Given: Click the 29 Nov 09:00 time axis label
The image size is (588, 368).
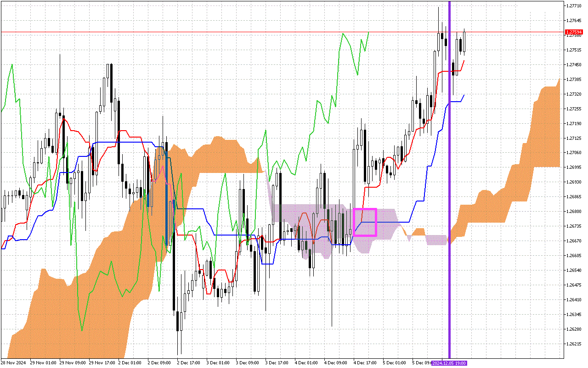Looking at the screenshot, I should [73, 363].
